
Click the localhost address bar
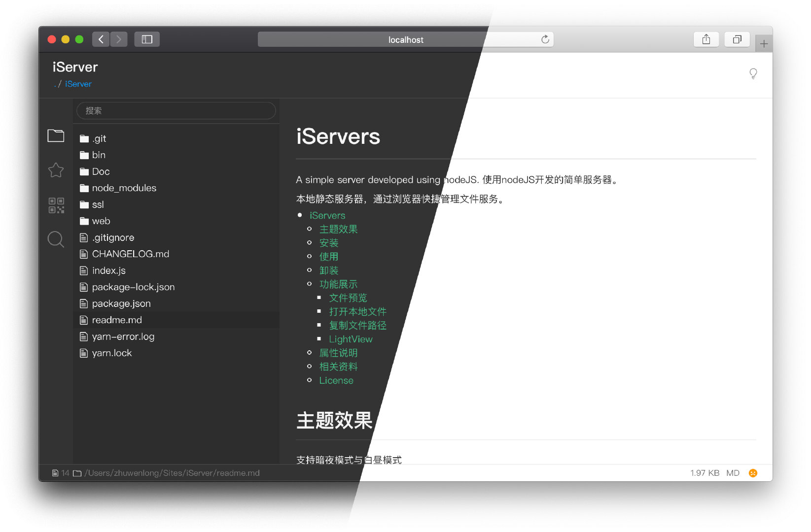(406, 39)
